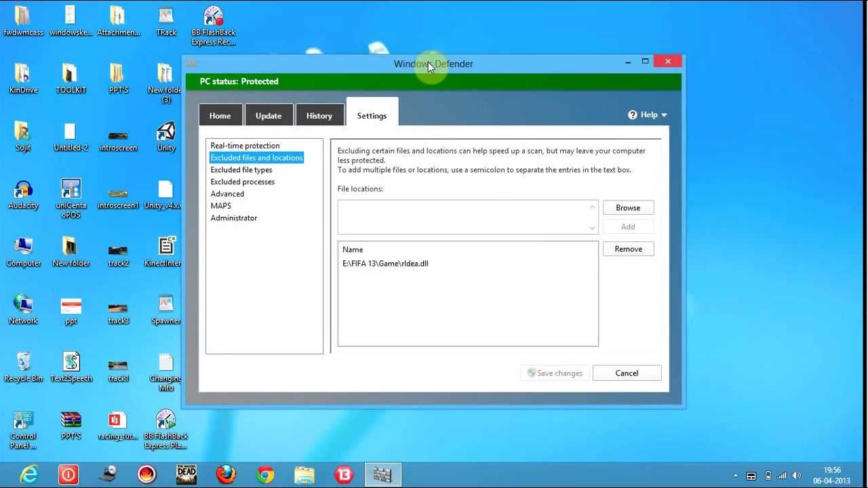Viewport: 868px width, 488px height.
Task: Click the PC status: Protected banner
Action: point(433,81)
